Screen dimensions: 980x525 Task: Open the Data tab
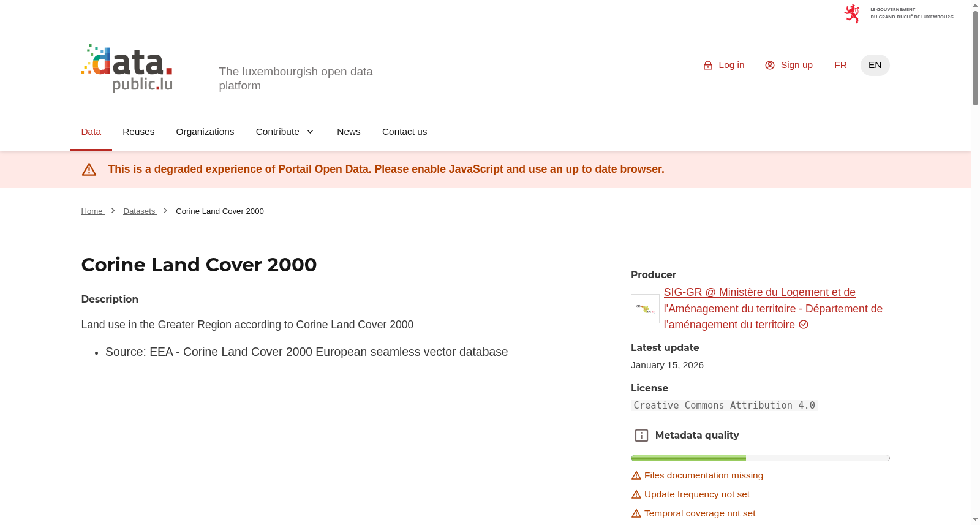pyautogui.click(x=91, y=132)
